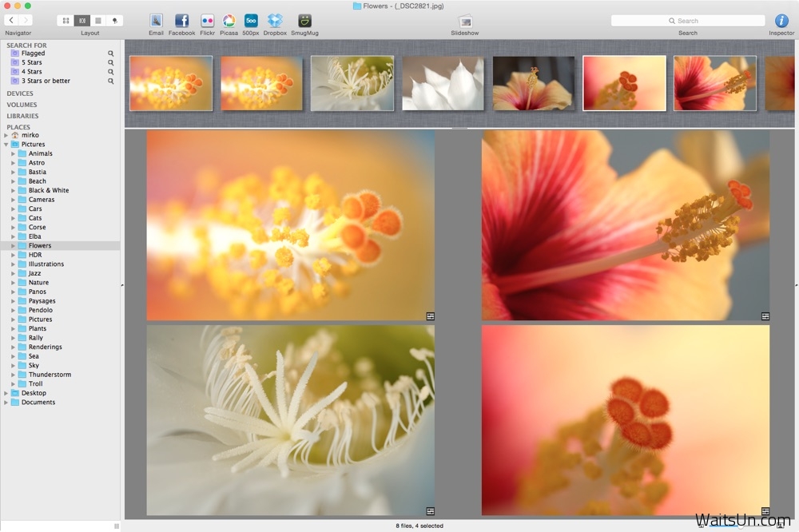Image resolution: width=799 pixels, height=532 pixels.
Task: Select the first hibiscus thumbnail in filmstrip
Action: [x=533, y=82]
